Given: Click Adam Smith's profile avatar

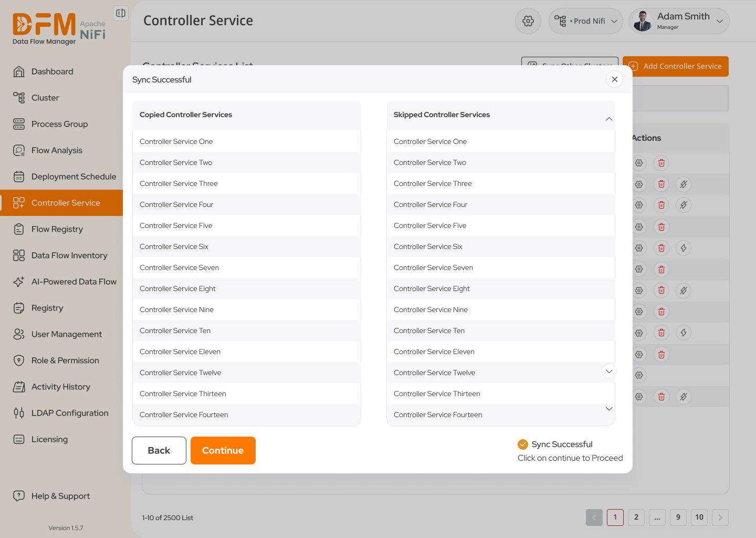Looking at the screenshot, I should [x=642, y=21].
